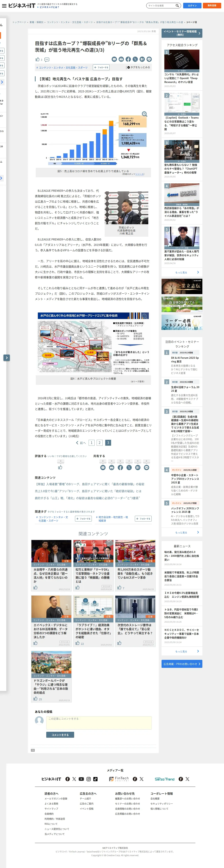Viewport: 224px width, 868px height.
Task: Share on X icon under article title
Action: (135, 59)
